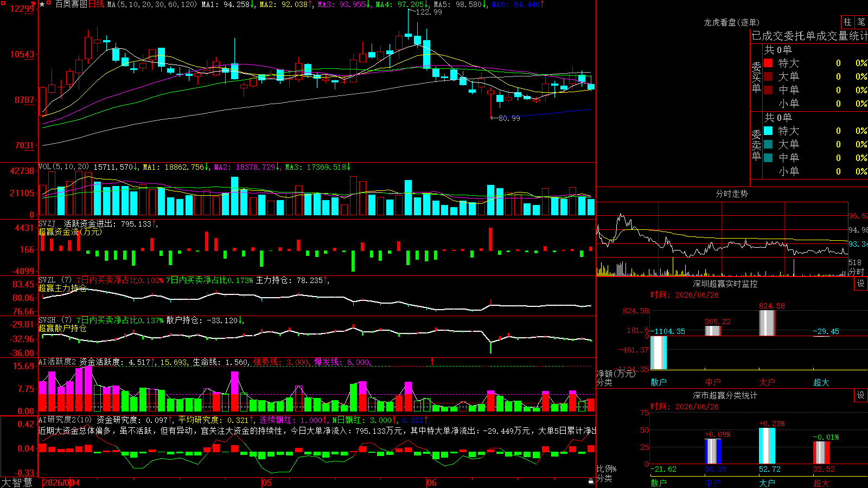Click the 小单 row under 委买单
The height and width of the screenshot is (488, 868).
pyautogui.click(x=815, y=104)
